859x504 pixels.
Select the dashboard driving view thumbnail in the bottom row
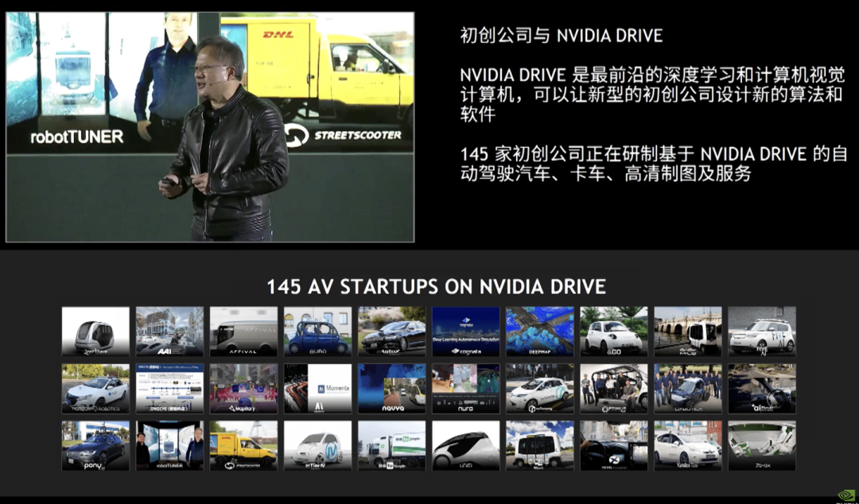(614, 445)
